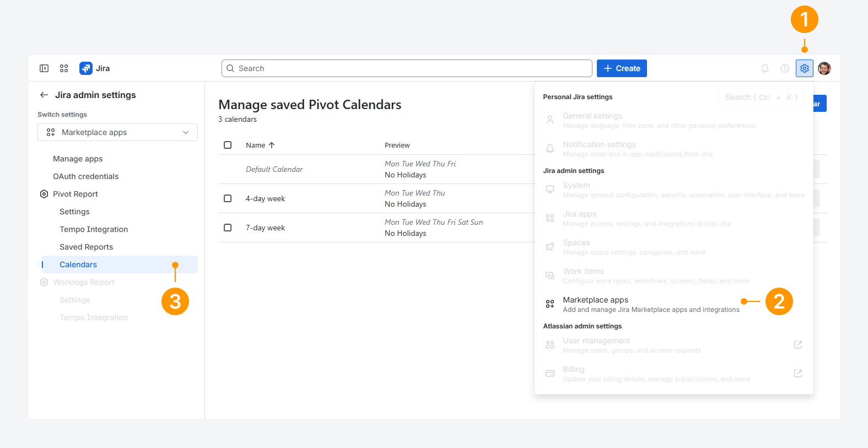Click the 3 calendars count text
Screen dimensions: 868x448
click(238, 119)
